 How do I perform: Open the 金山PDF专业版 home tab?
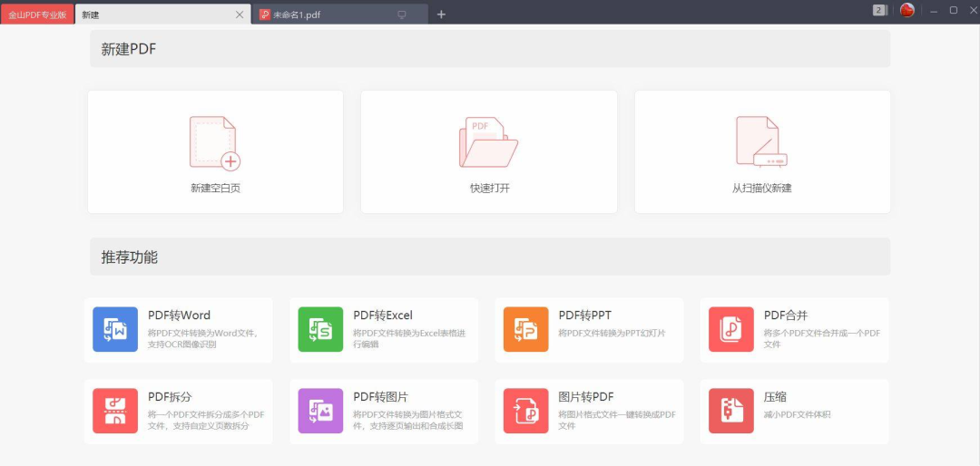pos(37,15)
